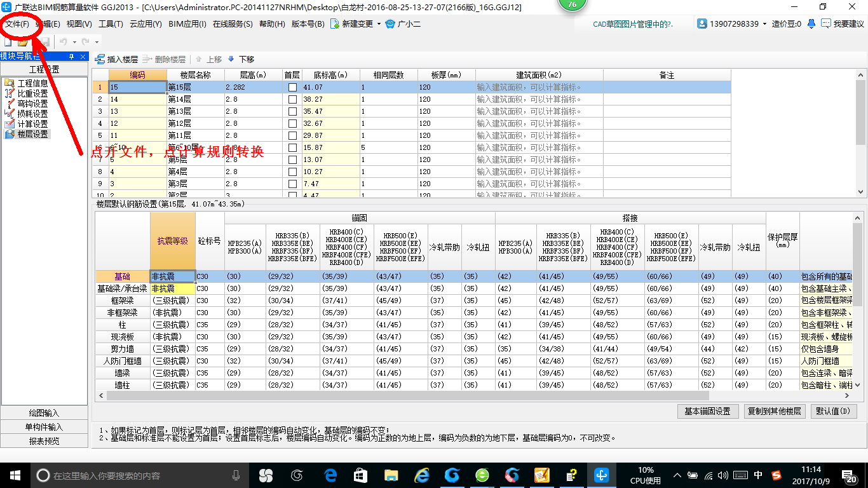Image resolution: width=868 pixels, height=488 pixels.
Task: Click the 基本锚固设置 button
Action: click(x=707, y=411)
